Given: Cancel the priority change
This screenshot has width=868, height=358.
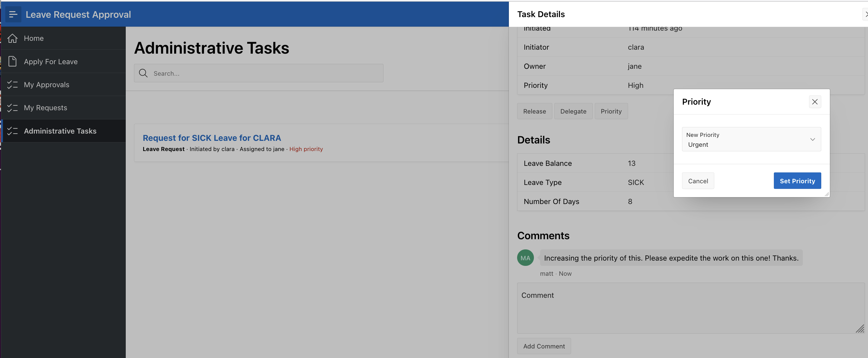Looking at the screenshot, I should pos(697,181).
